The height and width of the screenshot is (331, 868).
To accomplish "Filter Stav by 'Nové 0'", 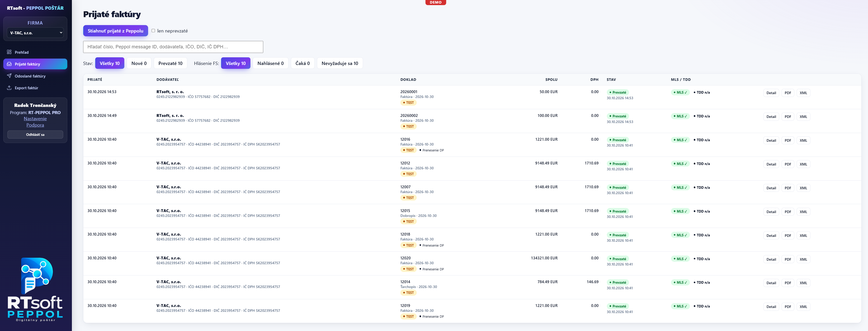I will coord(139,63).
